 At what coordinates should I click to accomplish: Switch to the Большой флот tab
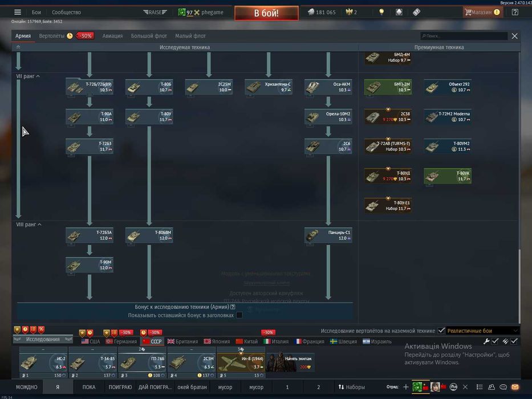click(x=149, y=36)
